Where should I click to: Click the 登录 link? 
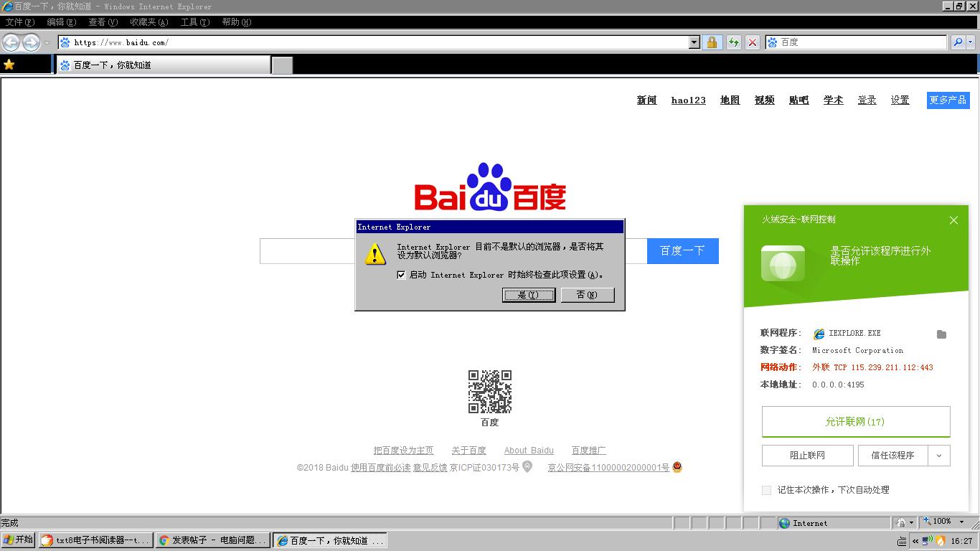pyautogui.click(x=867, y=100)
